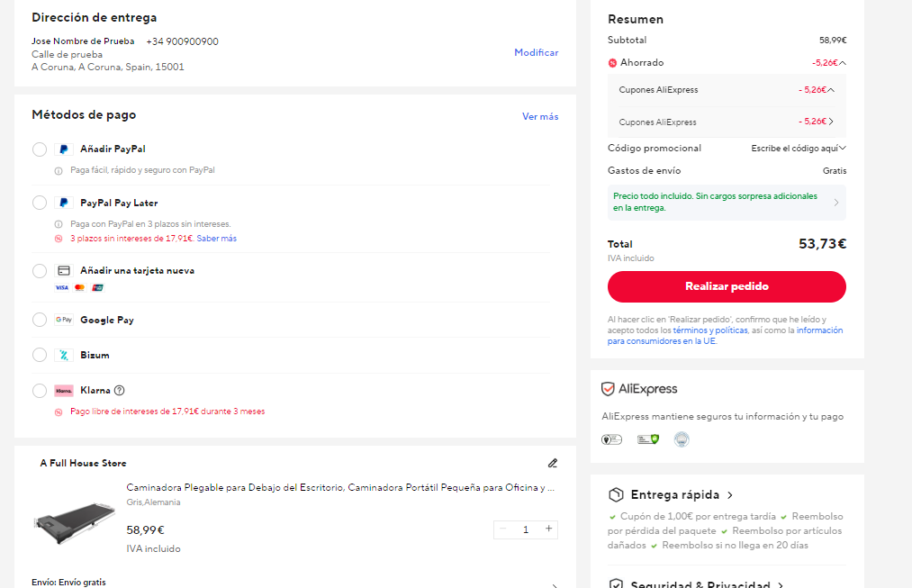This screenshot has width=912, height=588.
Task: Click the credit card icon for new card
Action: point(64,270)
